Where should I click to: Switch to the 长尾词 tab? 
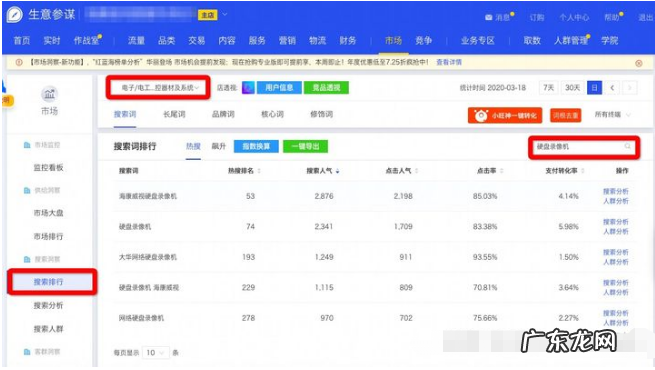pyautogui.click(x=174, y=114)
